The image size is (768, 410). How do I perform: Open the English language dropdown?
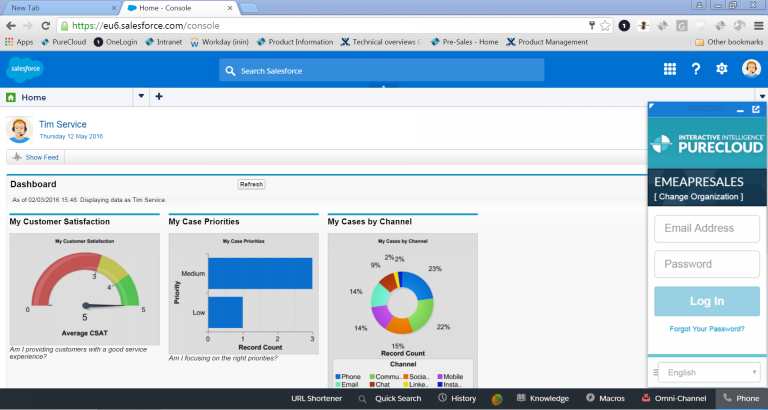coord(709,372)
